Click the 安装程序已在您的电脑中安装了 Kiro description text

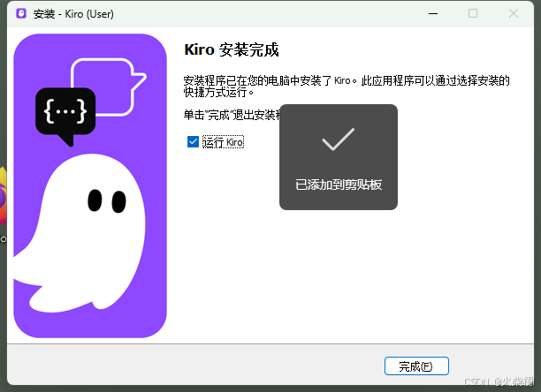coord(346,87)
